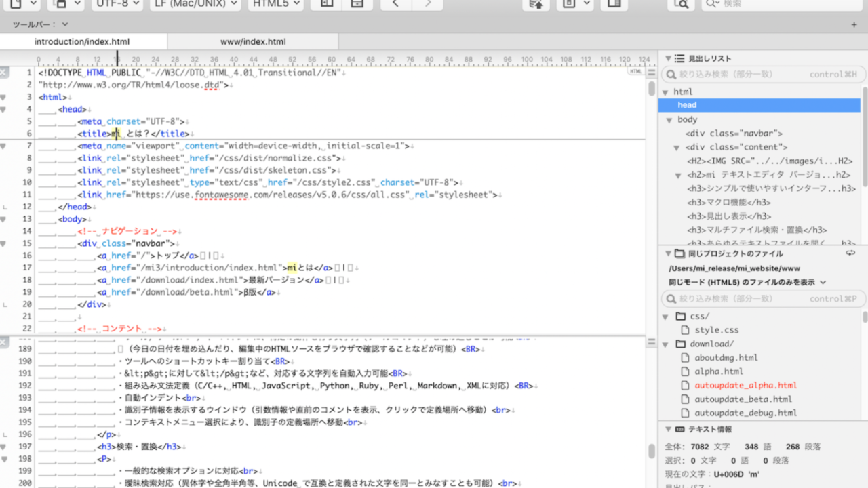Fold the h3 block at line 197
Image resolution: width=868 pixels, height=488 pixels.
point(3,447)
